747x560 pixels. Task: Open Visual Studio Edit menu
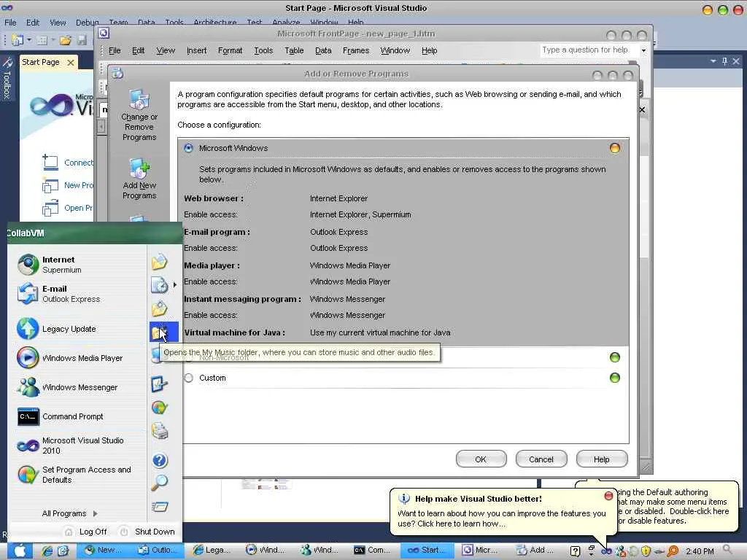[x=33, y=23]
